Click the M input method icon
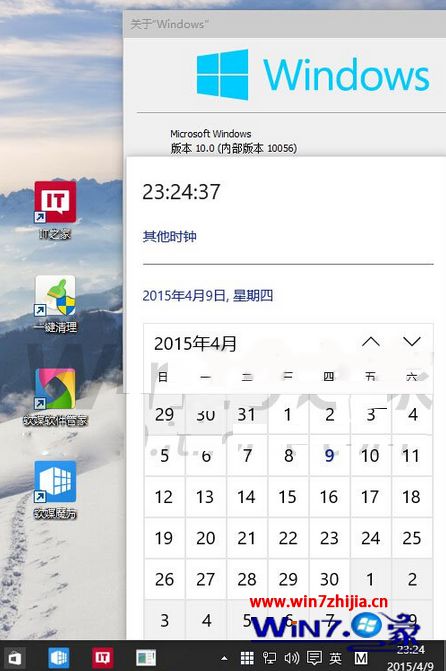The image size is (446, 671). [361, 658]
